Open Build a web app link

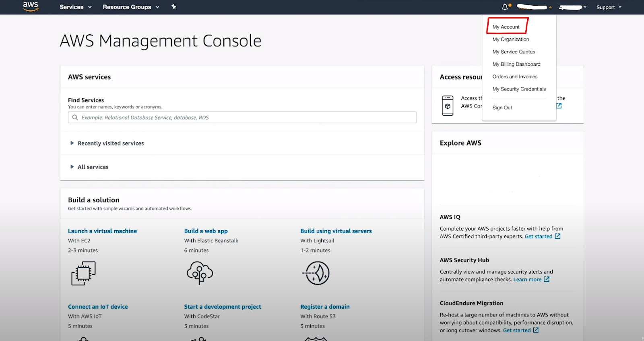click(x=206, y=231)
